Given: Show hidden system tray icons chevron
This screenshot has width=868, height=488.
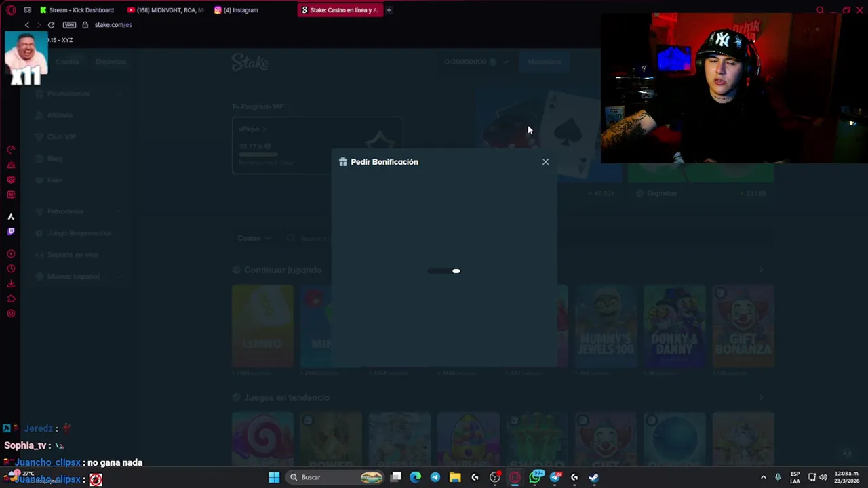Looking at the screenshot, I should pyautogui.click(x=764, y=477).
